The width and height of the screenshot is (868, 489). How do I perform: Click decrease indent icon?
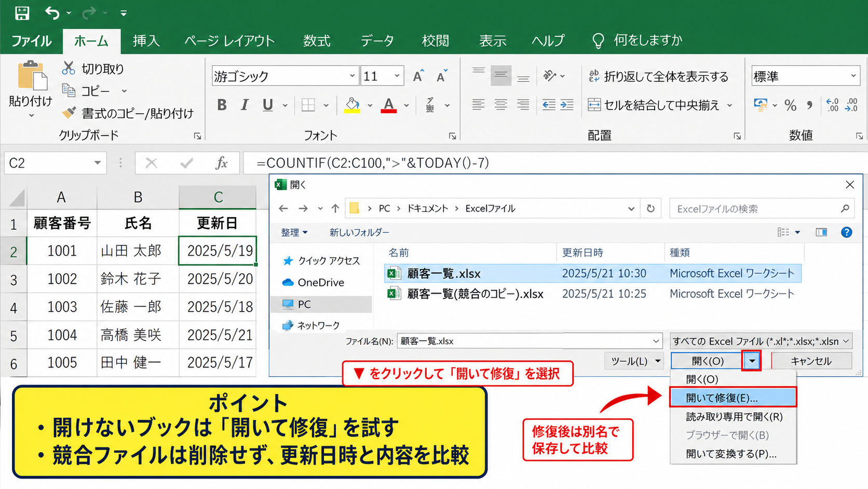click(x=549, y=105)
